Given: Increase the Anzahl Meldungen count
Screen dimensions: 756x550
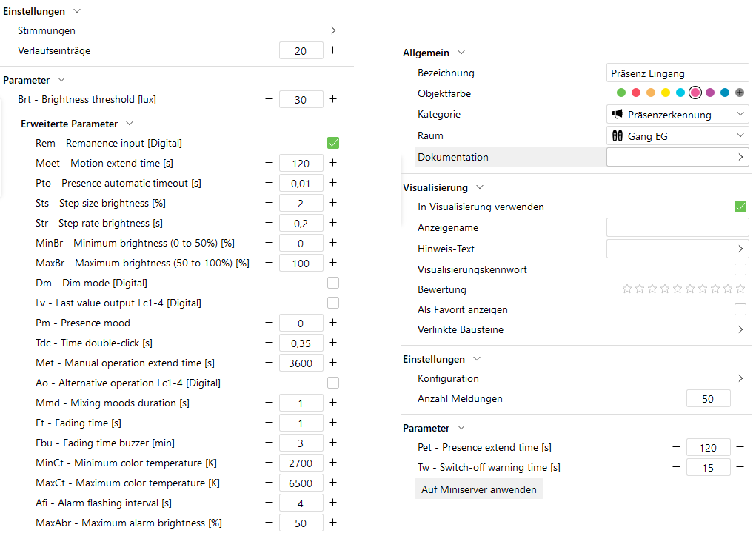Looking at the screenshot, I should tap(738, 398).
